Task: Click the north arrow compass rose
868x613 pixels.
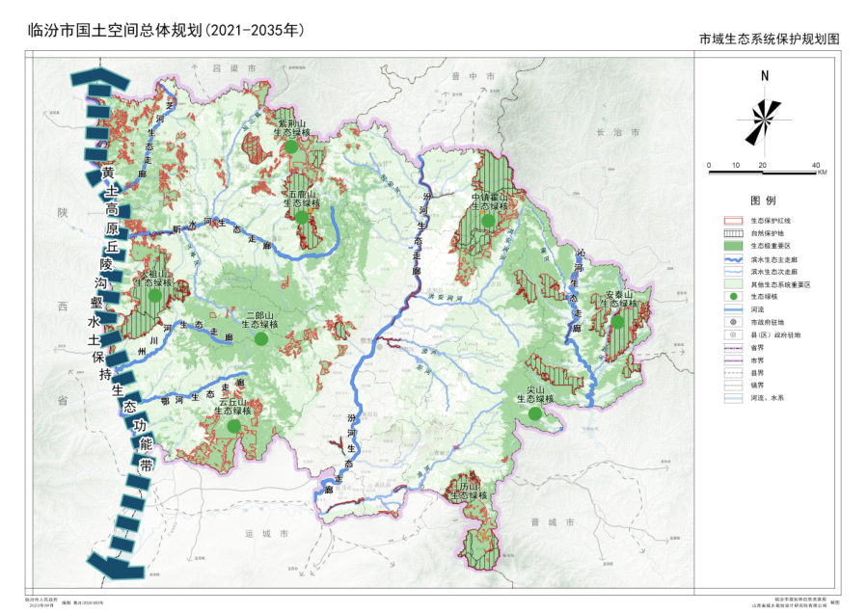Action: (764, 120)
